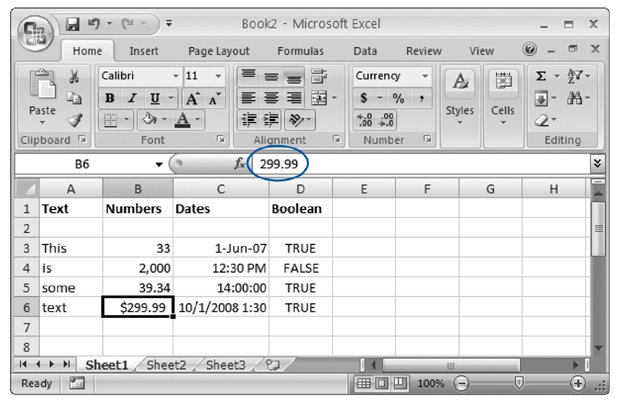Launch the Font dialog box
Viewport: 618px width, 404px height.
pyautogui.click(x=221, y=139)
